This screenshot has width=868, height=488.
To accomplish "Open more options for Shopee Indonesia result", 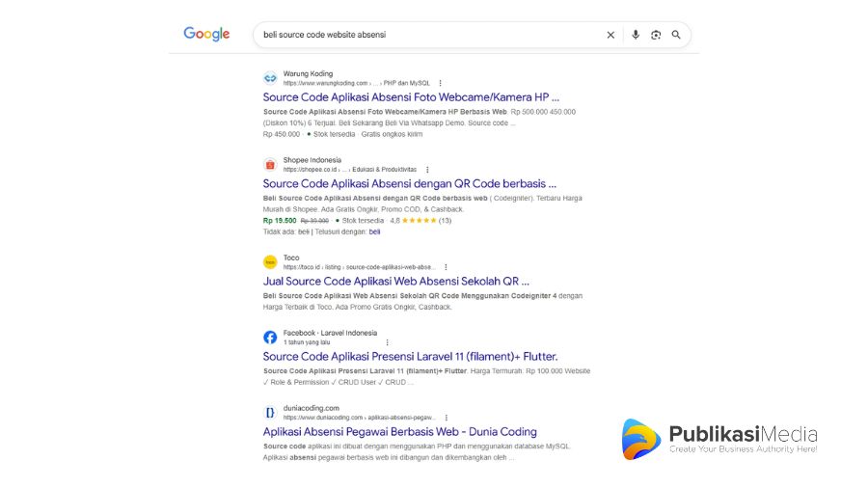I will [x=427, y=170].
